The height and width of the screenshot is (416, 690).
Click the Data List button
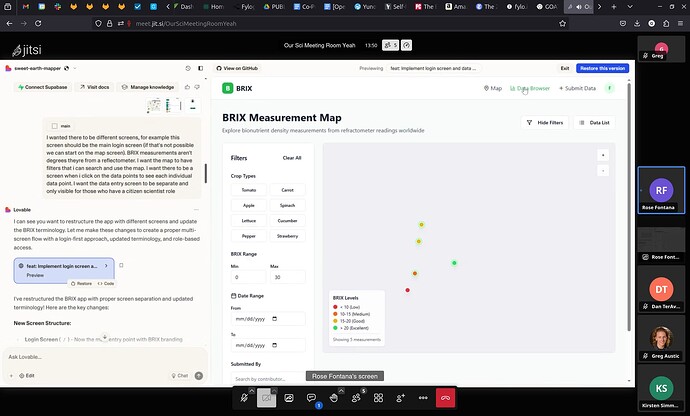[x=595, y=122]
